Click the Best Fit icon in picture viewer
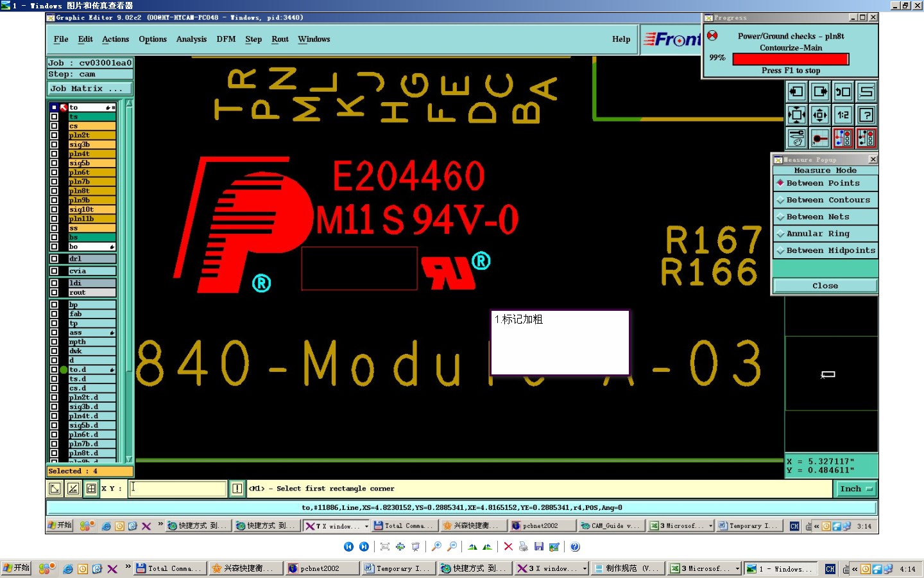This screenshot has width=924, height=578. click(385, 547)
